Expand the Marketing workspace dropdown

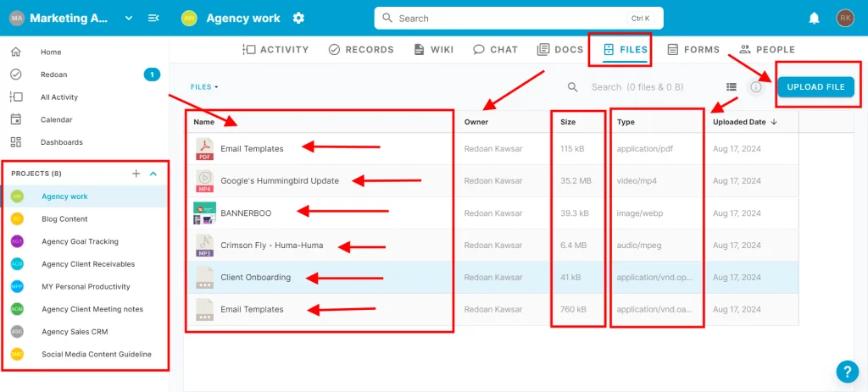(129, 18)
